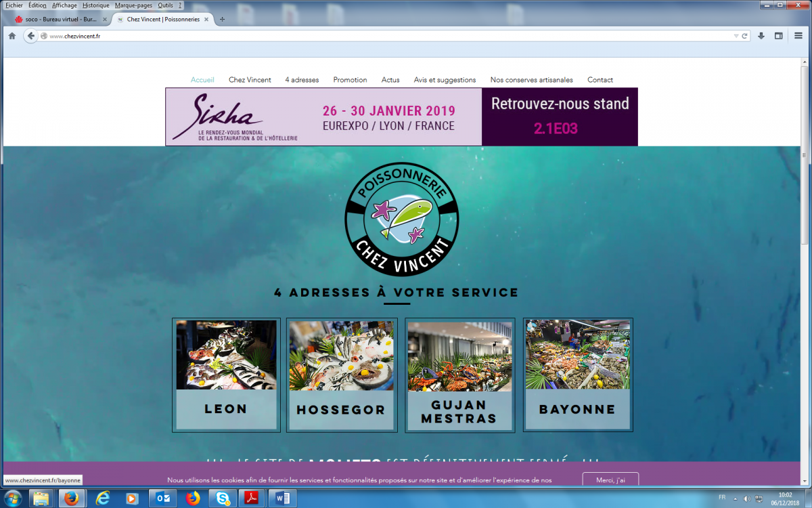Open the Affichage menu
Screen dimensions: 812x508
point(64,5)
